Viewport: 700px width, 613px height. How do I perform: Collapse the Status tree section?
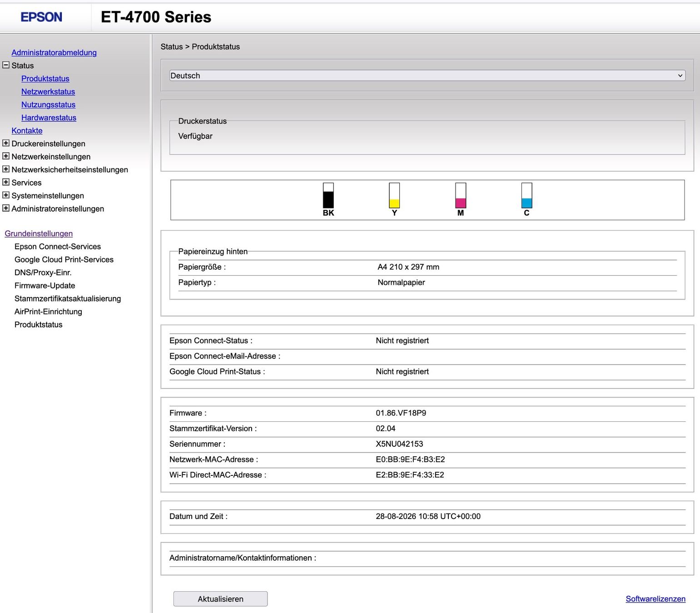(6, 65)
